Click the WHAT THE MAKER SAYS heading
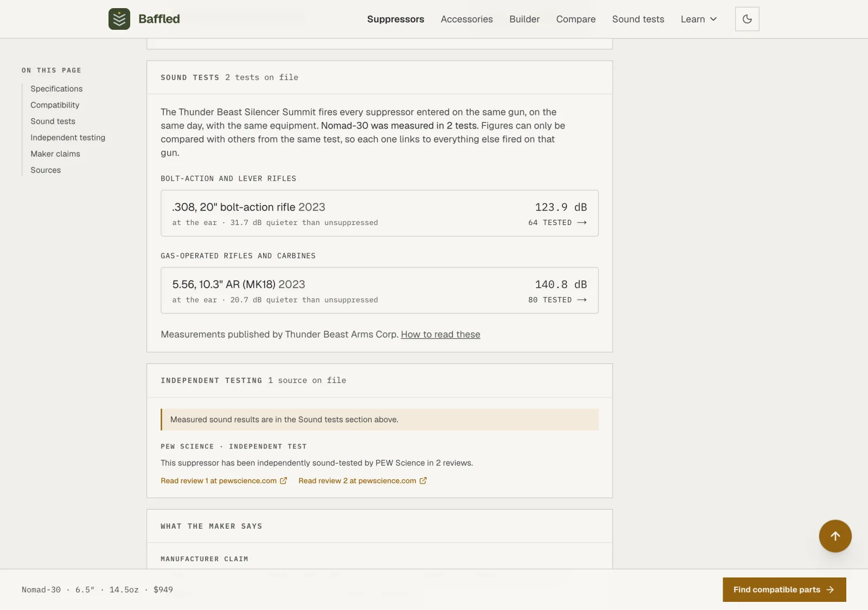This screenshot has height=610, width=868. (x=211, y=526)
